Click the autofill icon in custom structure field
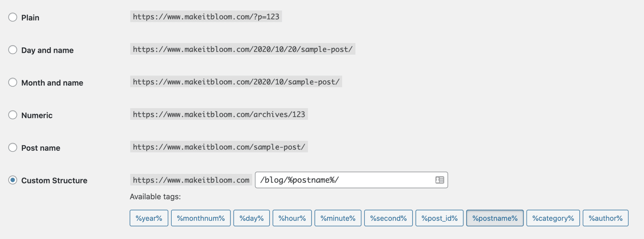This screenshot has height=239, width=644. tap(440, 180)
